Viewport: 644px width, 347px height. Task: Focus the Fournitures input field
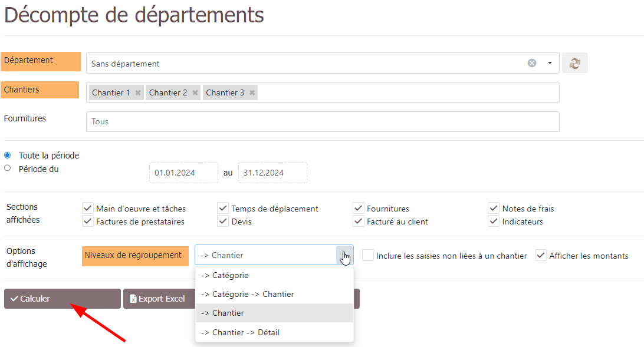pos(323,121)
